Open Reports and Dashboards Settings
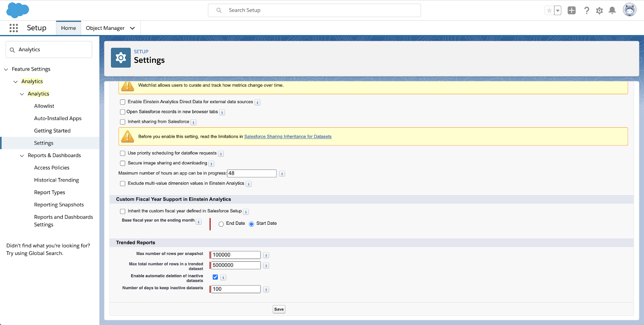Image resolution: width=644 pixels, height=325 pixels. pyautogui.click(x=64, y=221)
